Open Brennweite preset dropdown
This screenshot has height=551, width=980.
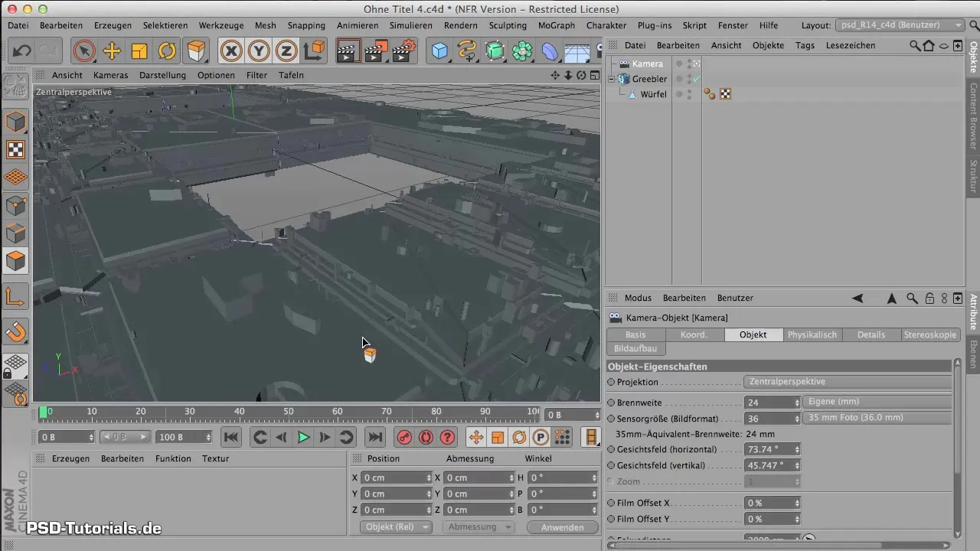point(879,402)
